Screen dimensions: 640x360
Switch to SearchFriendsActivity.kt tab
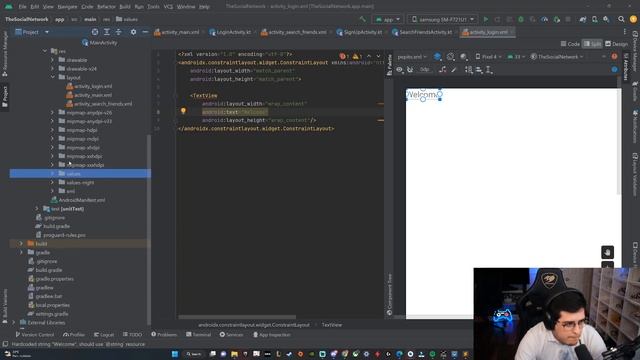click(422, 32)
